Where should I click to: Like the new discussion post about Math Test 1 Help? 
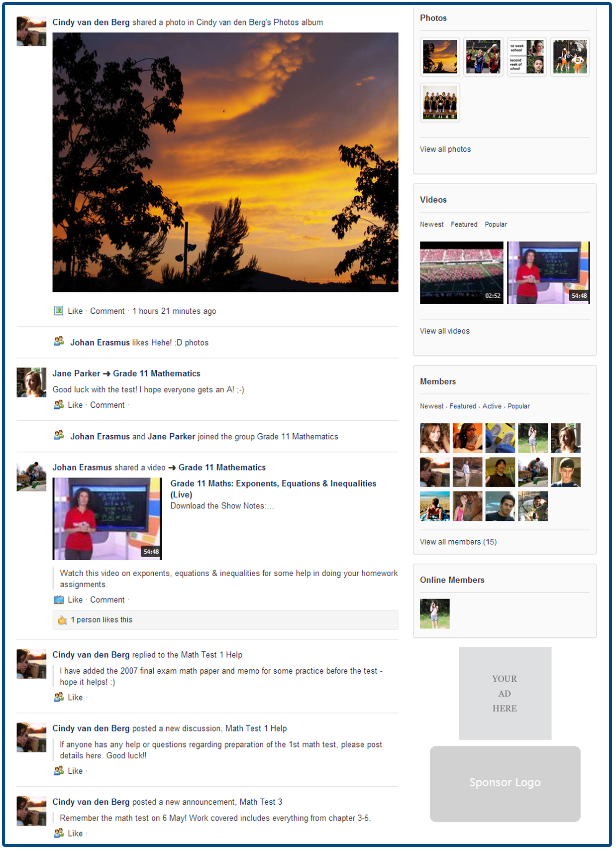tap(75, 771)
